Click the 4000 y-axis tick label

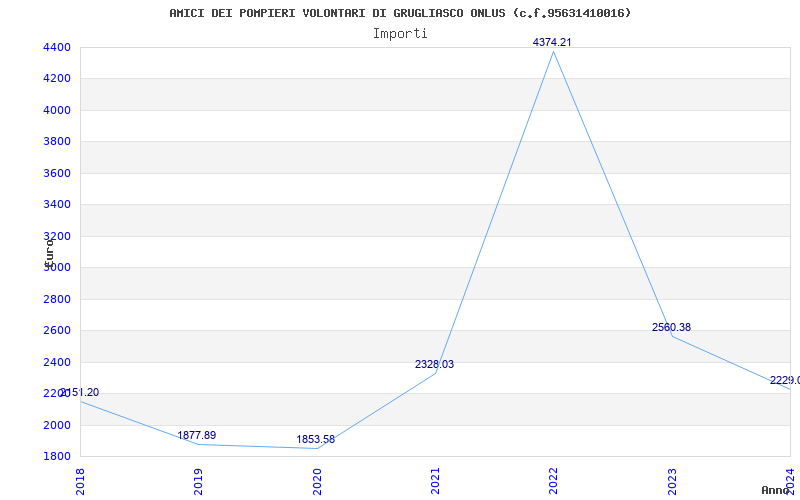[x=58, y=111]
